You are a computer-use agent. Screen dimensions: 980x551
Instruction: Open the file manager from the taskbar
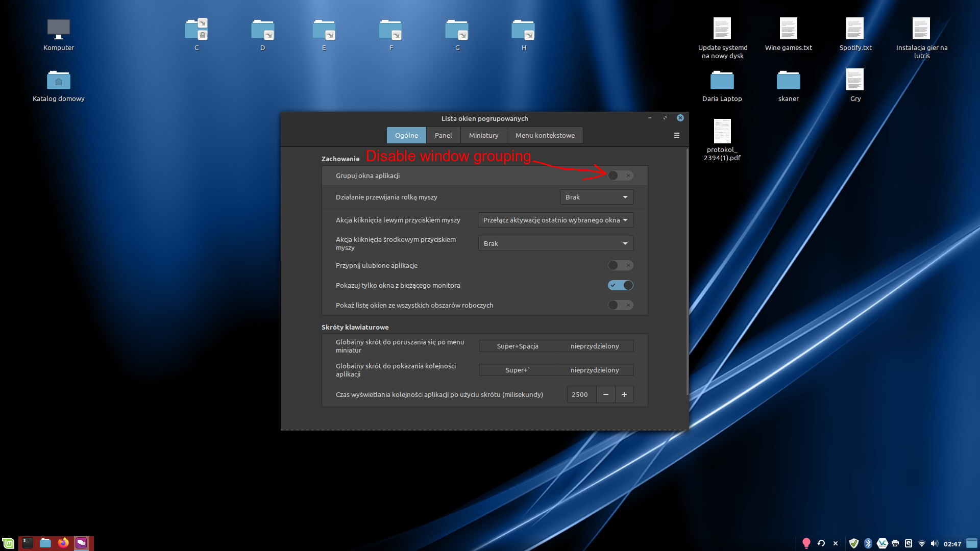45,543
